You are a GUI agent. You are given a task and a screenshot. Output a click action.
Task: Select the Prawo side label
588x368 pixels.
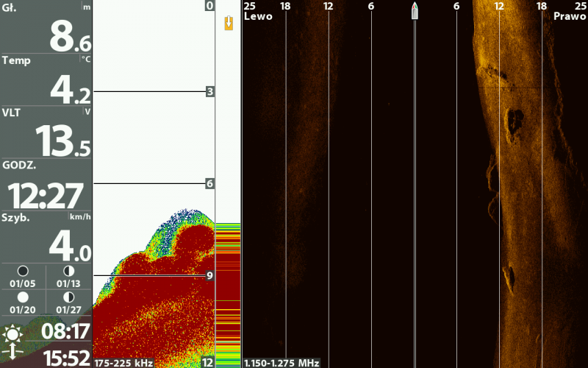(x=570, y=15)
